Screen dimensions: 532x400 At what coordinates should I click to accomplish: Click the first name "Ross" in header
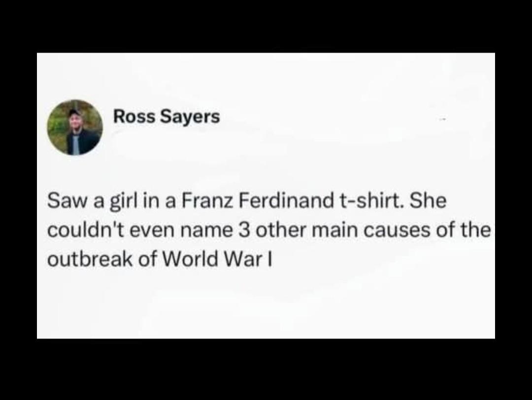coord(134,117)
